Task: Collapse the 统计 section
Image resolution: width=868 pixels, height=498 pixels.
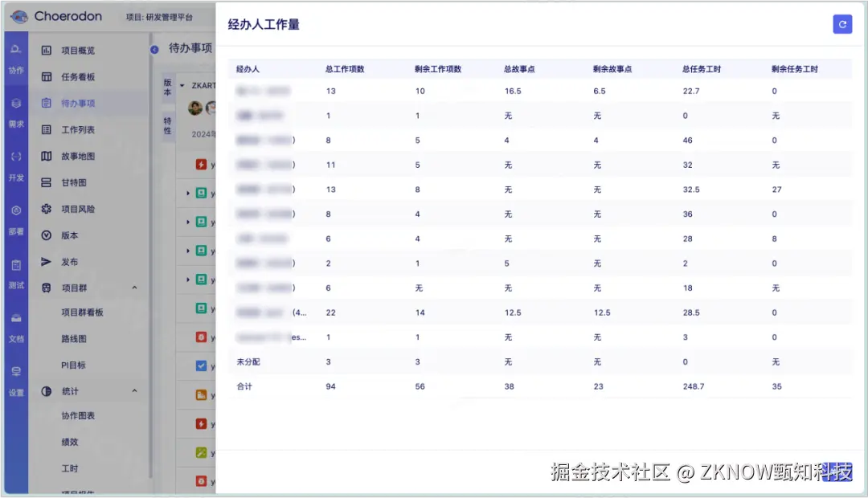Action: (134, 390)
